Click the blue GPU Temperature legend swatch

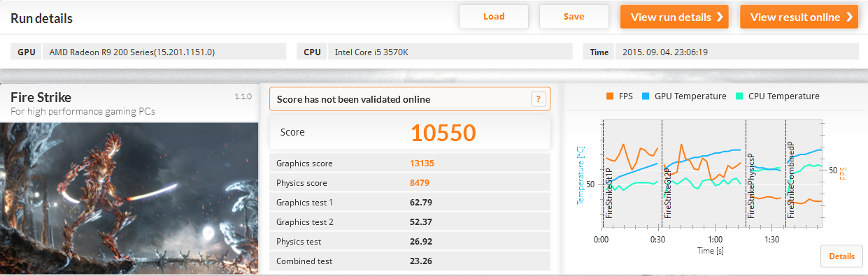pos(645,96)
